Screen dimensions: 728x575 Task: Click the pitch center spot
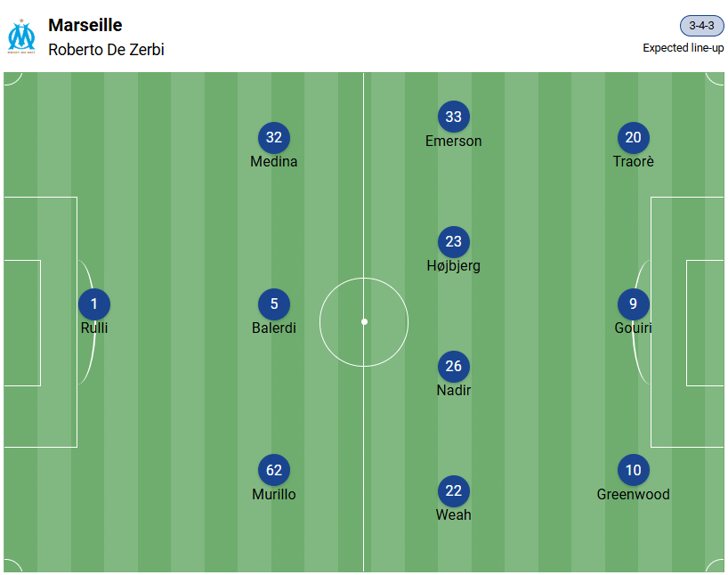coord(364,321)
